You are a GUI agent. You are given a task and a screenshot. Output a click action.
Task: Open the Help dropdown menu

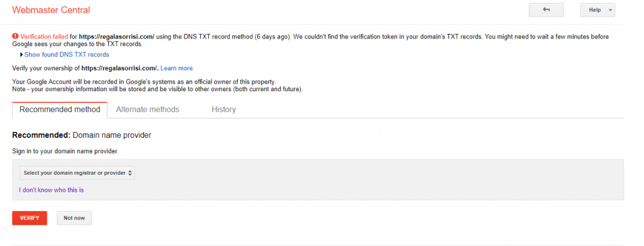tap(598, 10)
